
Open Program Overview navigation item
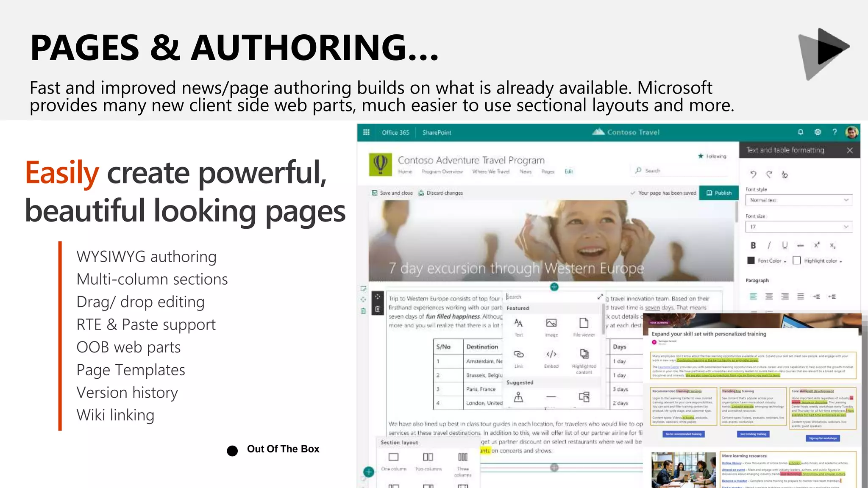[x=442, y=172]
